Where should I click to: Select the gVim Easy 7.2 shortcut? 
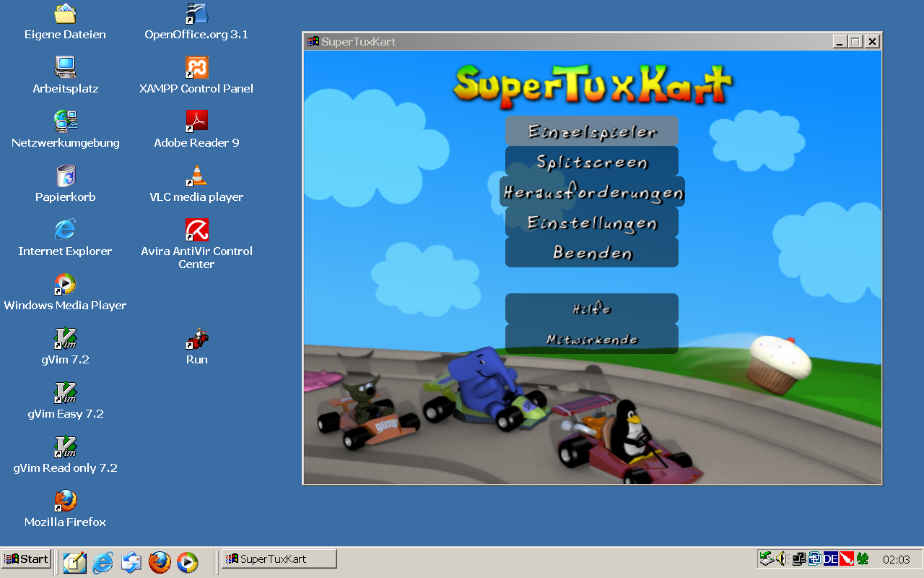[x=65, y=401]
